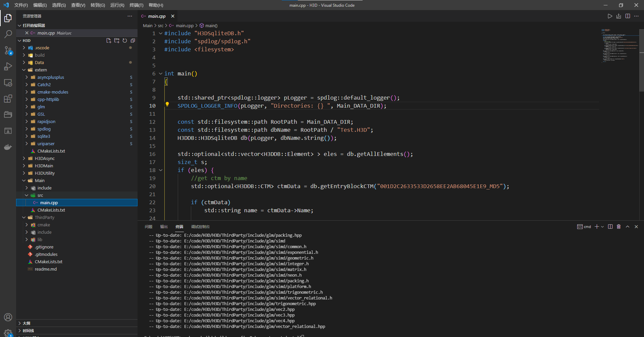The width and height of the screenshot is (644, 337).
Task: Run the current C++ file
Action: (610, 16)
